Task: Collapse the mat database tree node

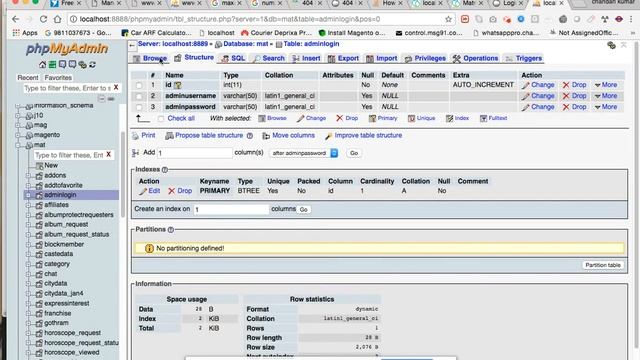Action: 18,145
